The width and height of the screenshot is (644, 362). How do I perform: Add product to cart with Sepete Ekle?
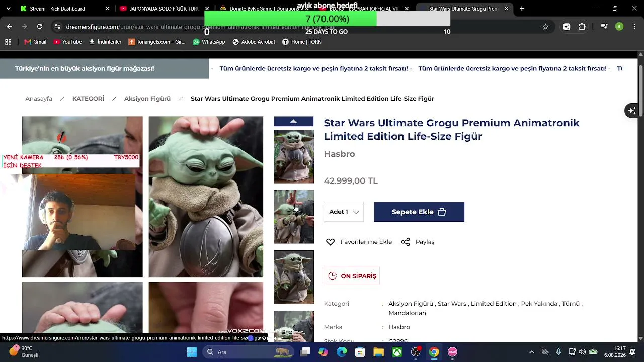(x=419, y=212)
